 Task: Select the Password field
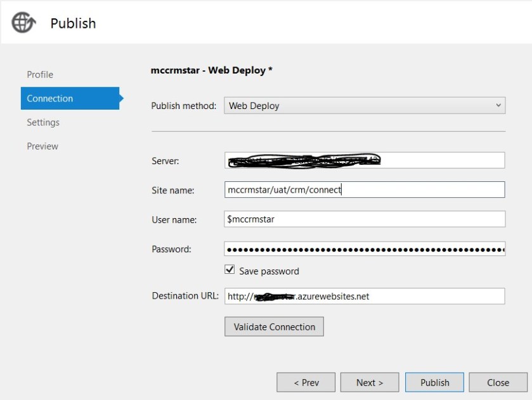364,249
